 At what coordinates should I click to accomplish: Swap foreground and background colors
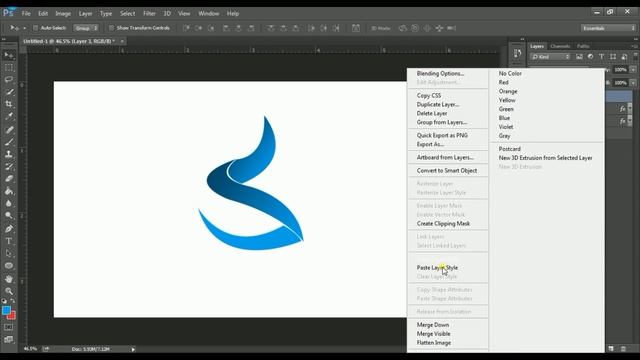click(x=13, y=301)
